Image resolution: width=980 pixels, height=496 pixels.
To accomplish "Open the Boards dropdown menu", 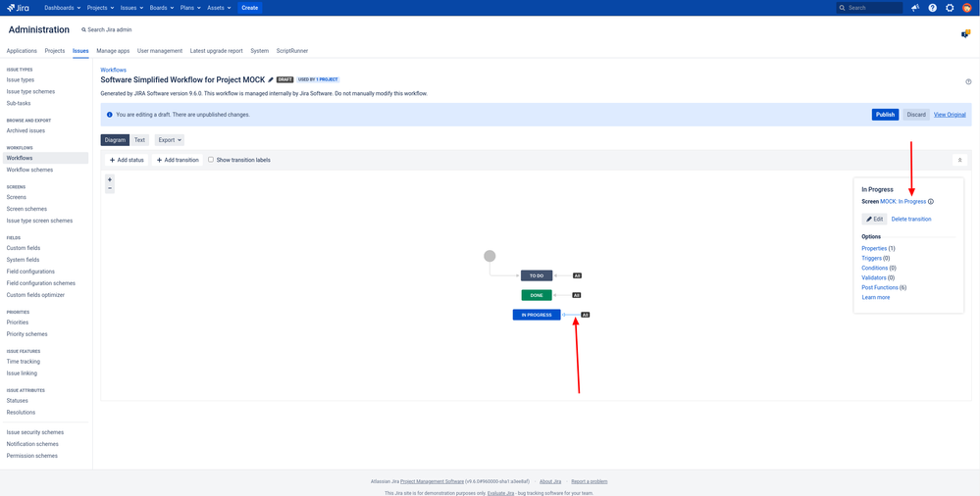I will tap(163, 8).
